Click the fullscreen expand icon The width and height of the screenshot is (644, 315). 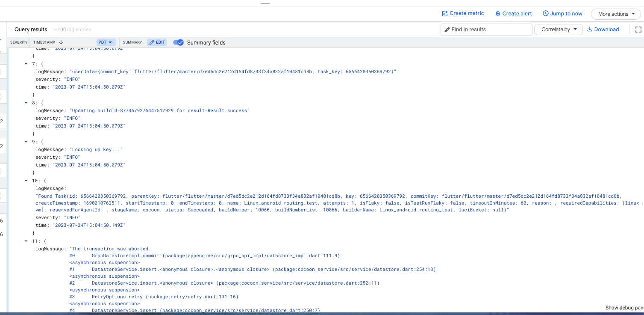638,30
